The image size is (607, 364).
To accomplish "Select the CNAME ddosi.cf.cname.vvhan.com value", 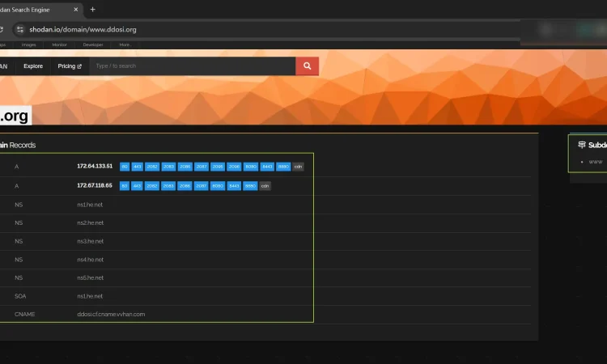I will click(x=111, y=315).
